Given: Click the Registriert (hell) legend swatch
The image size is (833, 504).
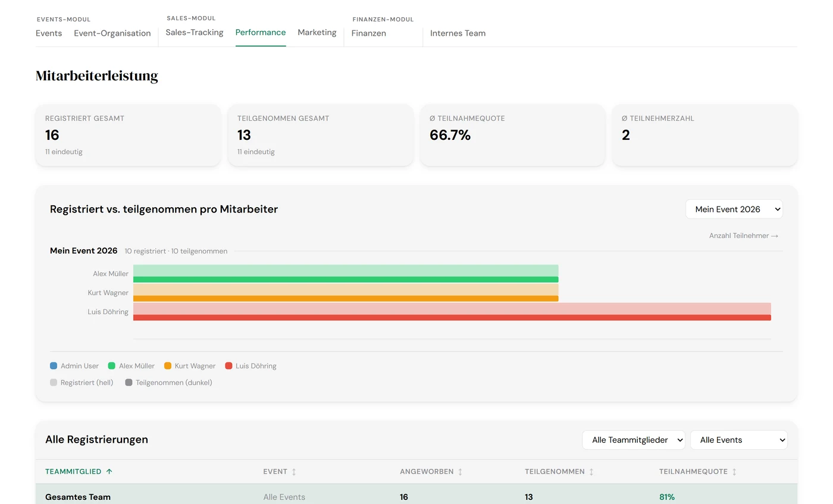Looking at the screenshot, I should point(54,383).
